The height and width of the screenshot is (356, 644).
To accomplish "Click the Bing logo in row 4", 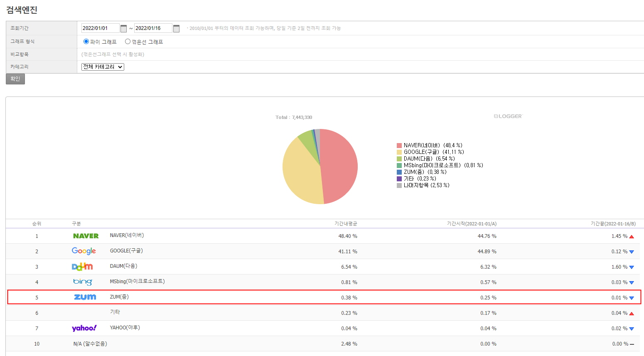I will (x=83, y=282).
